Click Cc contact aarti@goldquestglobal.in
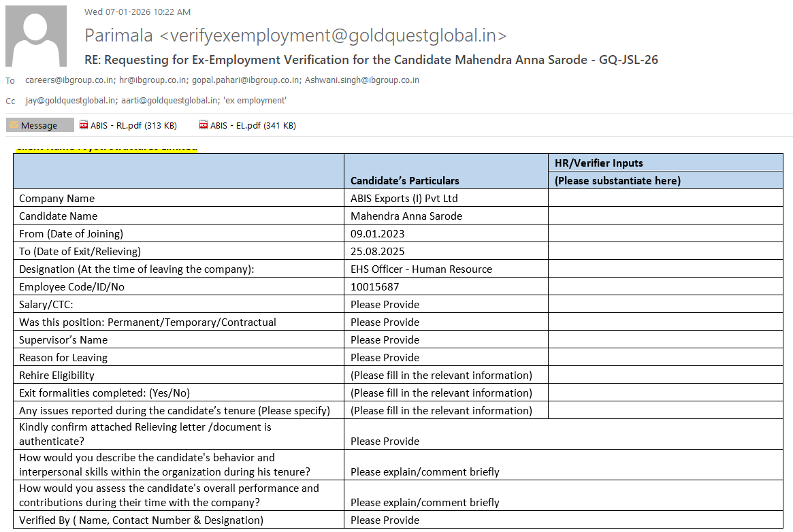This screenshot has height=532, width=793. click(x=162, y=101)
